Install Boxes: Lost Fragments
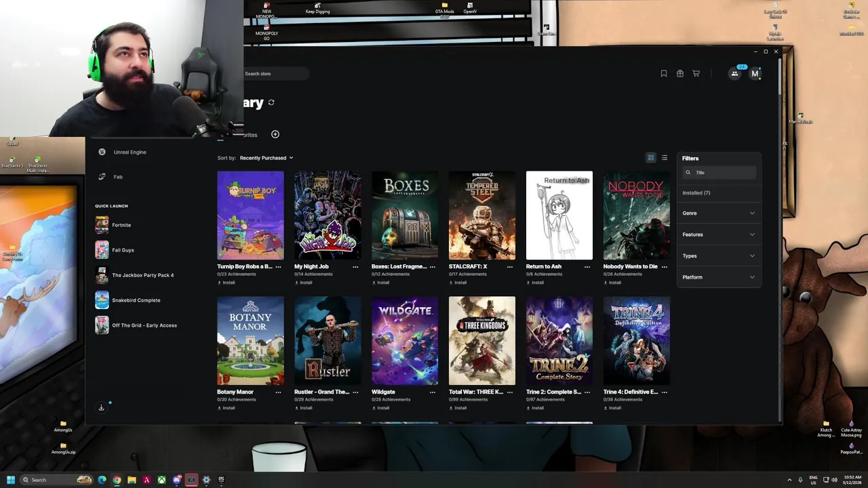 coord(381,283)
